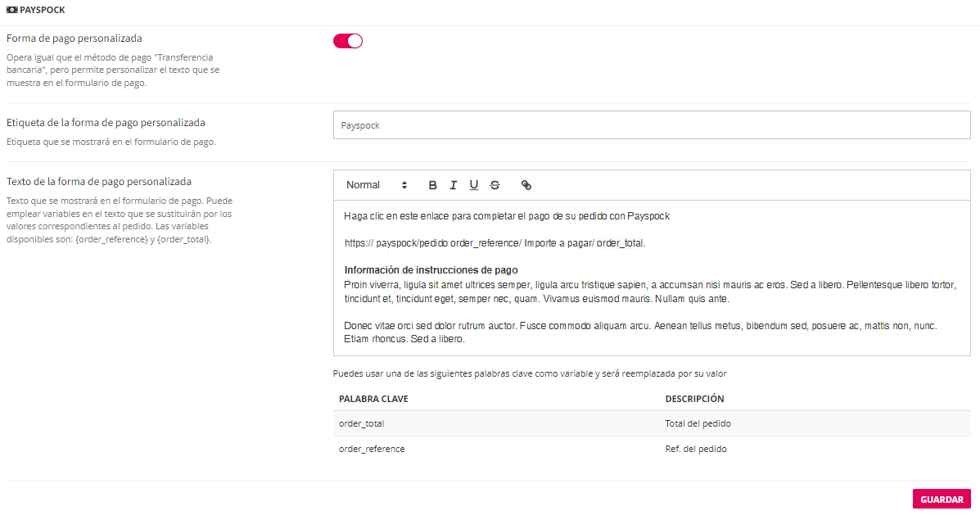This screenshot has width=980, height=520.
Task: Apply bold formatting in the editor toolbar
Action: [x=433, y=185]
